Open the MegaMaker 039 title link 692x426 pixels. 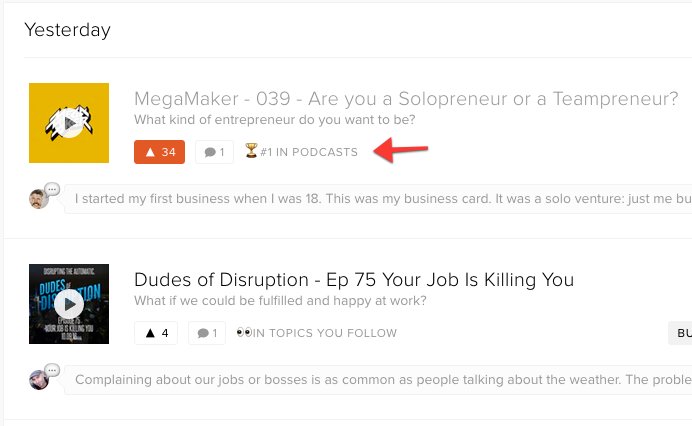406,100
